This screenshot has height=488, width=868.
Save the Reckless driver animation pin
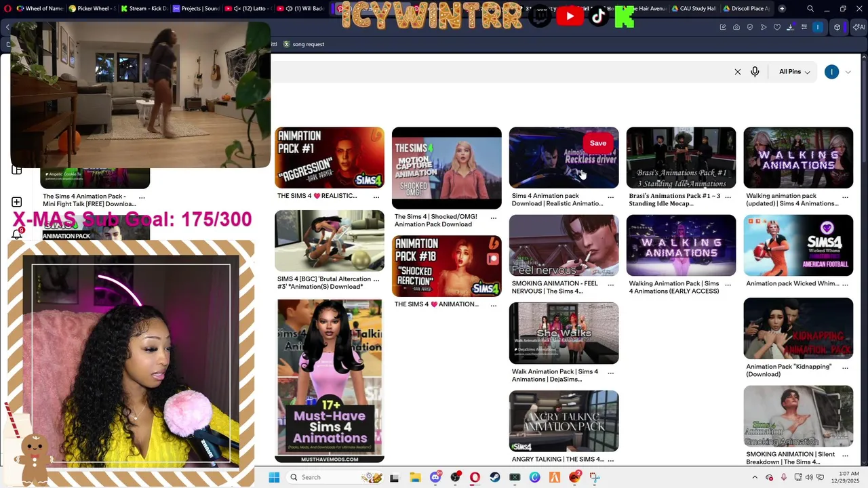point(598,143)
